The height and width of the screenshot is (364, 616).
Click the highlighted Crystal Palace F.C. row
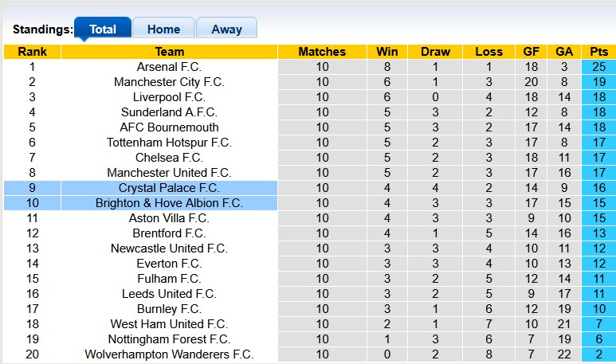click(169, 188)
